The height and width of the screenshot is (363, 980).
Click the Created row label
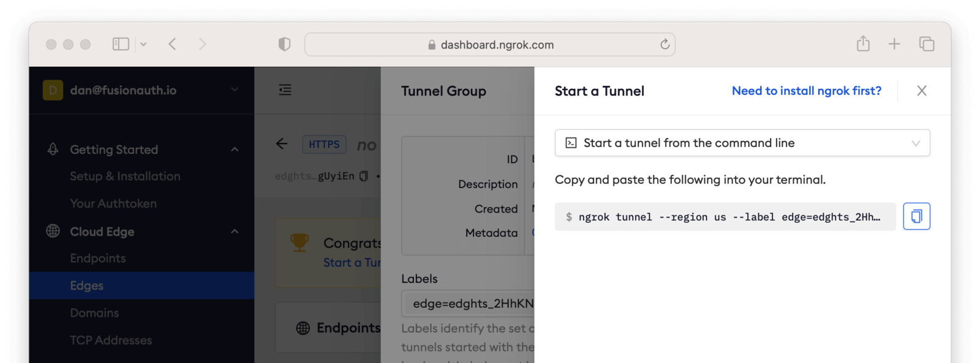(496, 209)
